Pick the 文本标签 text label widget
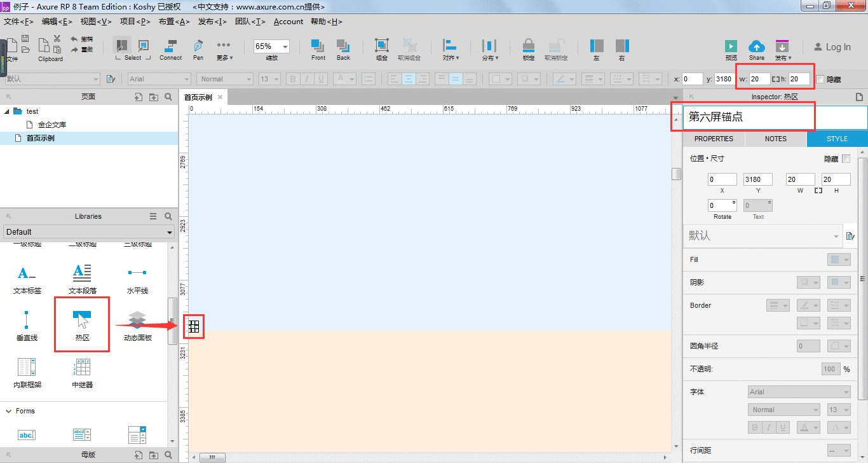 pyautogui.click(x=27, y=279)
